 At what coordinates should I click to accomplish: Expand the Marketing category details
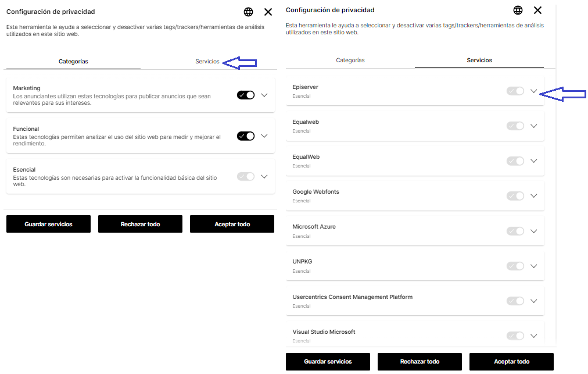click(x=264, y=95)
